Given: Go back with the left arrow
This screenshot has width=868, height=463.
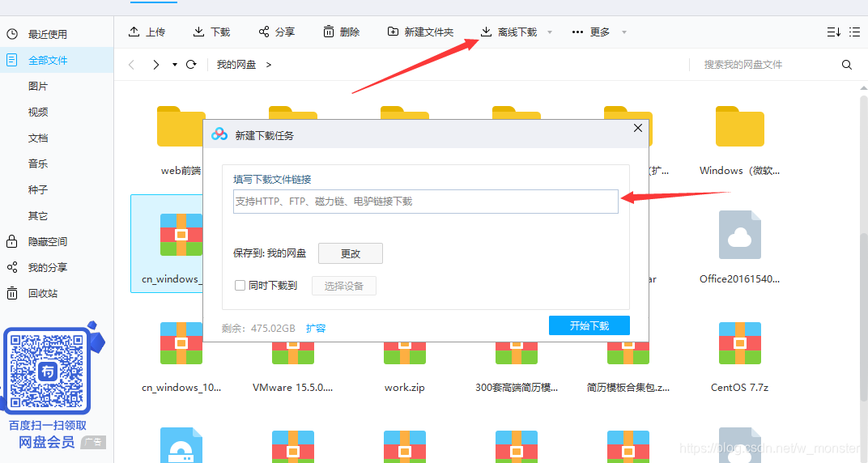Looking at the screenshot, I should point(131,65).
